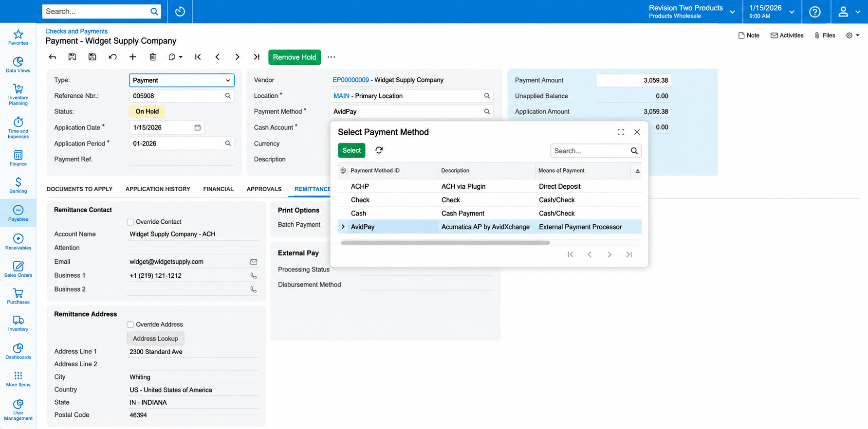The width and height of the screenshot is (868, 429).
Task: Show More Items in sidebar
Action: coord(18,379)
